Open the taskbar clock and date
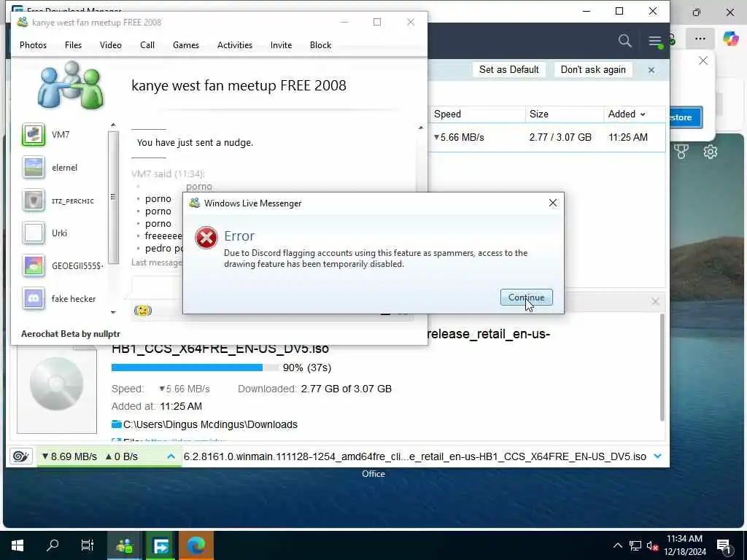747x560 pixels. (x=684, y=545)
